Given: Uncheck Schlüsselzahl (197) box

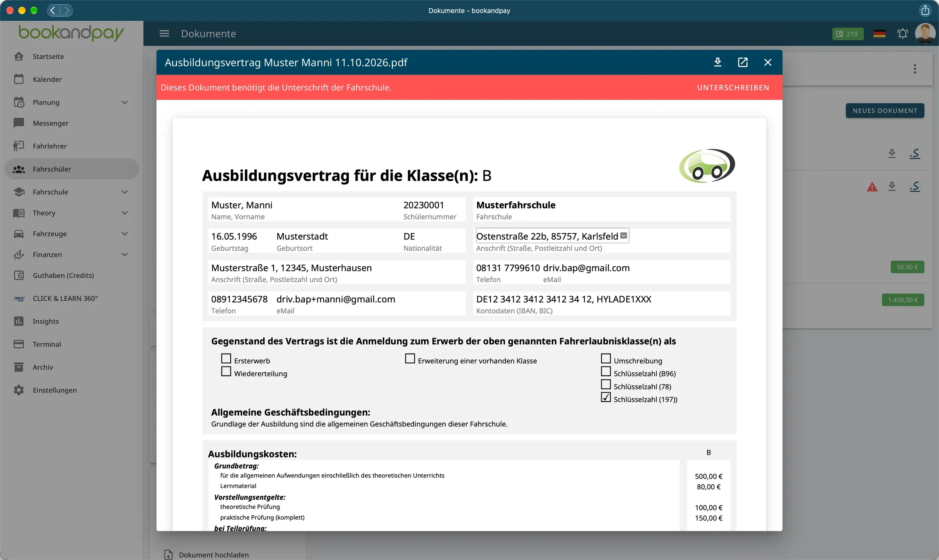Looking at the screenshot, I should (x=606, y=397).
